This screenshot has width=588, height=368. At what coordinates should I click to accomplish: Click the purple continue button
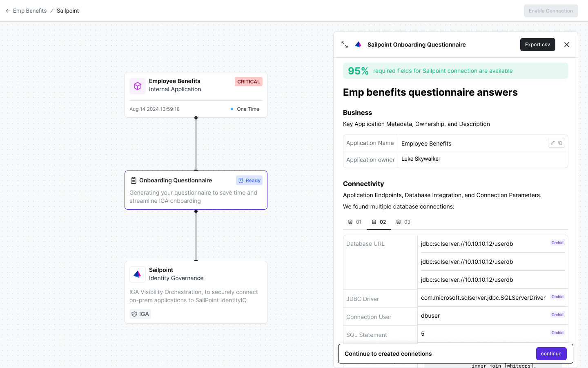coord(551,354)
